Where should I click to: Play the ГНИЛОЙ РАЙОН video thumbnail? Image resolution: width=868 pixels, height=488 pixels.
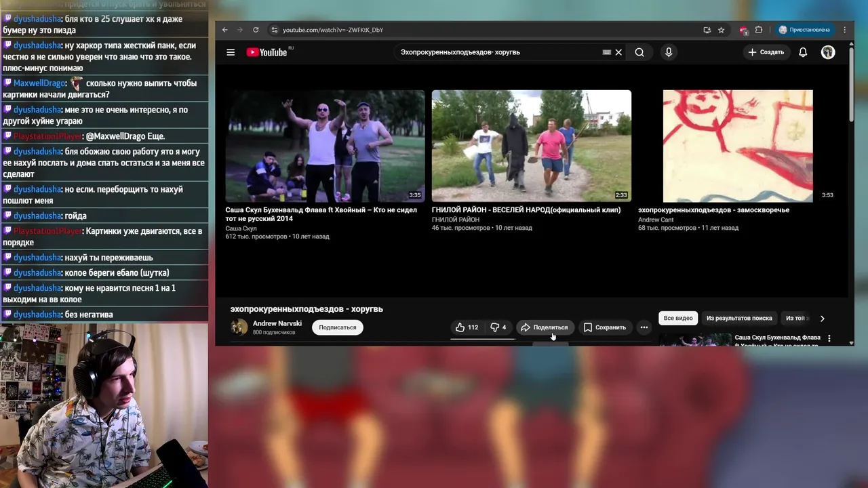531,146
